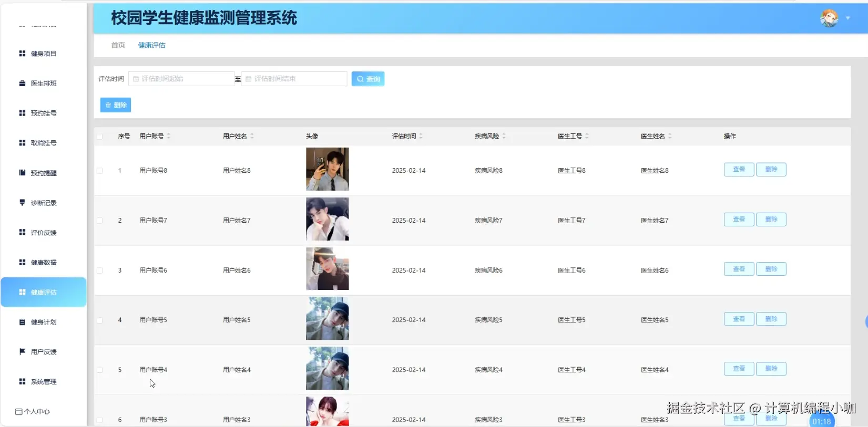View details of 用户账号8 row
The width and height of the screenshot is (868, 427).
[x=739, y=169]
